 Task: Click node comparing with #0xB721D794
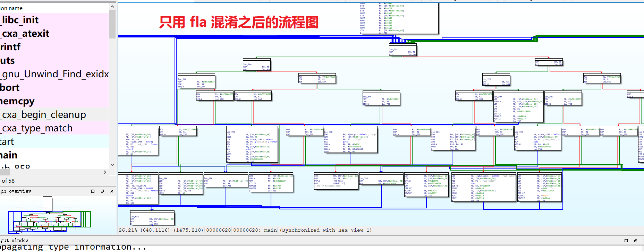point(304,132)
